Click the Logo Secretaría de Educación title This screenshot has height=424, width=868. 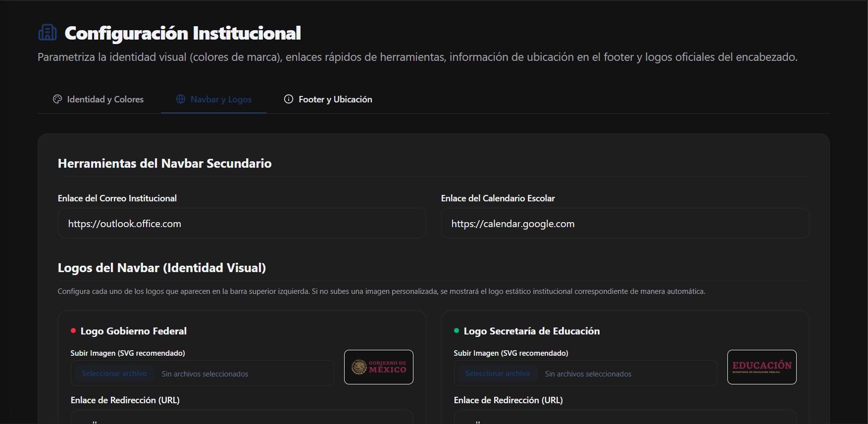[532, 331]
